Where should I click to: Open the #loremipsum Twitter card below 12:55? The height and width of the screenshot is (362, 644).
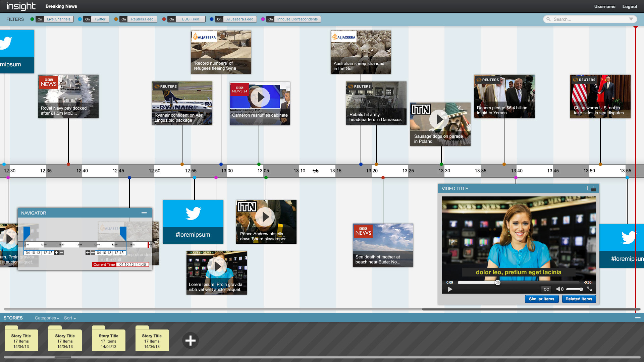coord(193,222)
